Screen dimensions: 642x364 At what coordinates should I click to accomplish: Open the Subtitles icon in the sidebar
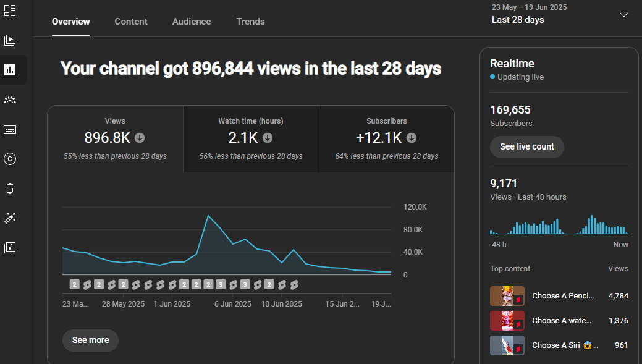[x=10, y=130]
